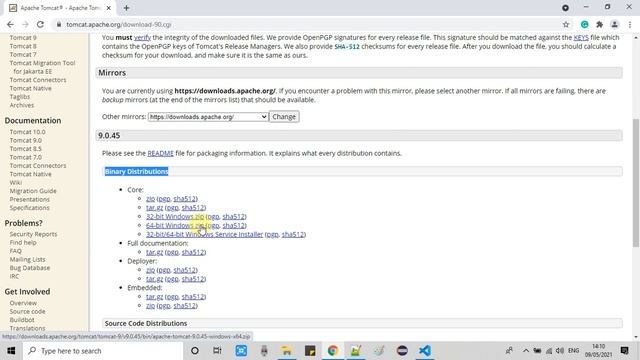This screenshot has height=360, width=640.
Task: Open Bug Database link
Action: coord(30,268)
